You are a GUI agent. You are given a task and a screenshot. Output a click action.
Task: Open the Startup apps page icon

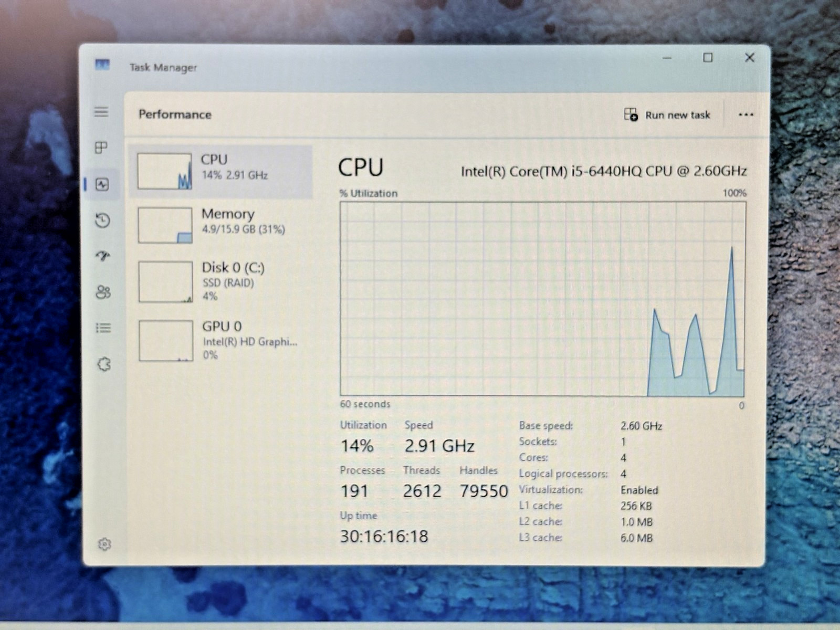[x=103, y=256]
